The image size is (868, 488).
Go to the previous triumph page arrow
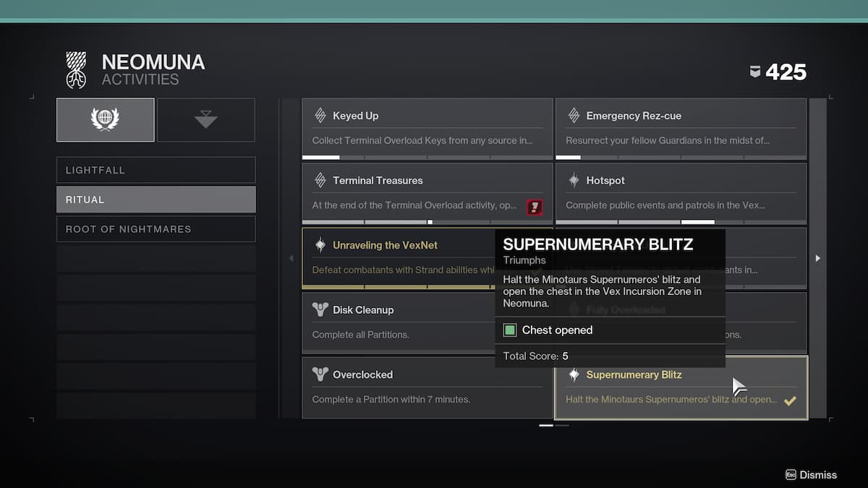point(292,258)
